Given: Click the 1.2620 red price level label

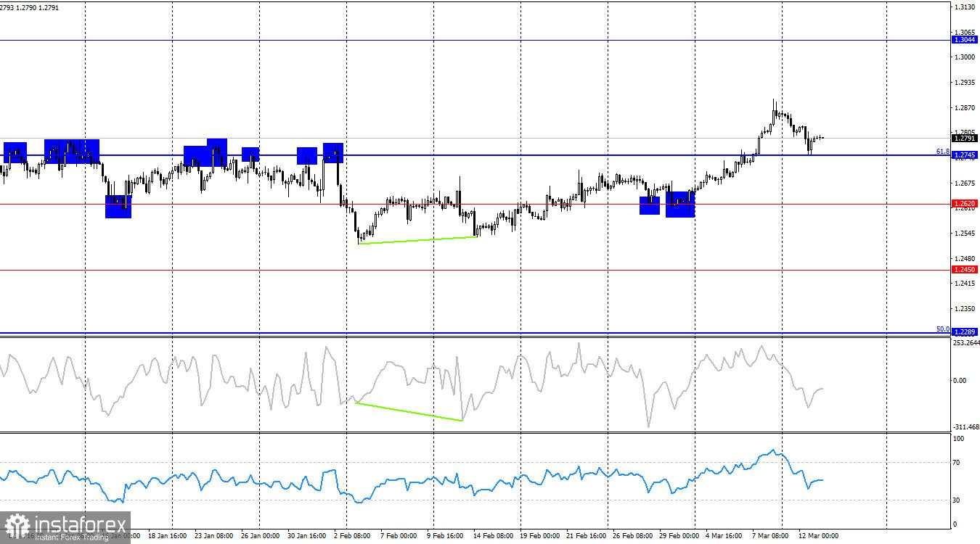Looking at the screenshot, I should 964,204.
